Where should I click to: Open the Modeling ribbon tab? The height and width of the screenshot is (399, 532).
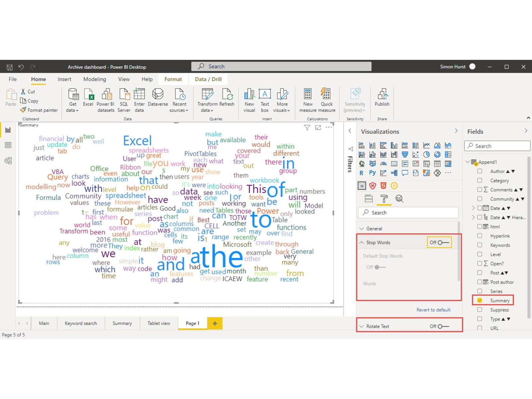pos(94,79)
